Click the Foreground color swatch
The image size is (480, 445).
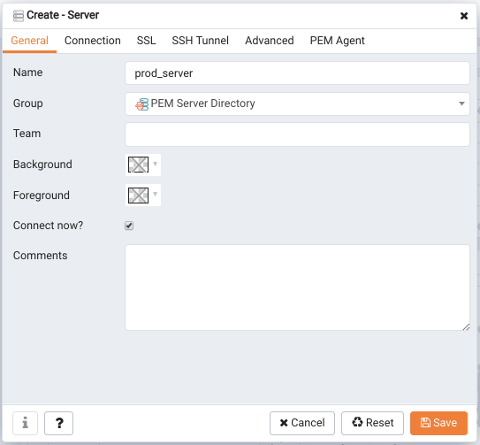click(x=138, y=195)
